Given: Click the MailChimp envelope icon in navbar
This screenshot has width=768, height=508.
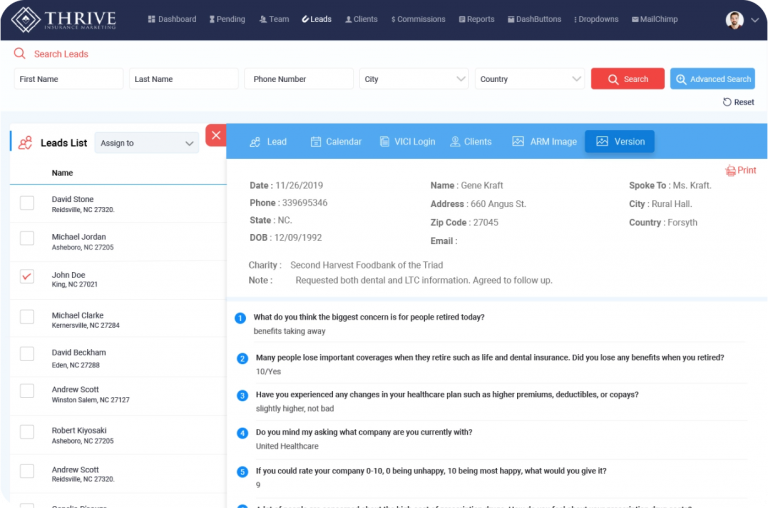Looking at the screenshot, I should click(635, 19).
